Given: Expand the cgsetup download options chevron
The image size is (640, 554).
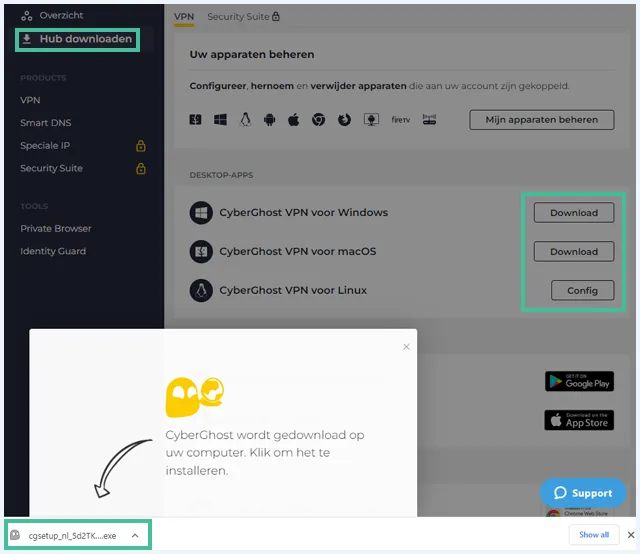Looking at the screenshot, I should click(135, 535).
